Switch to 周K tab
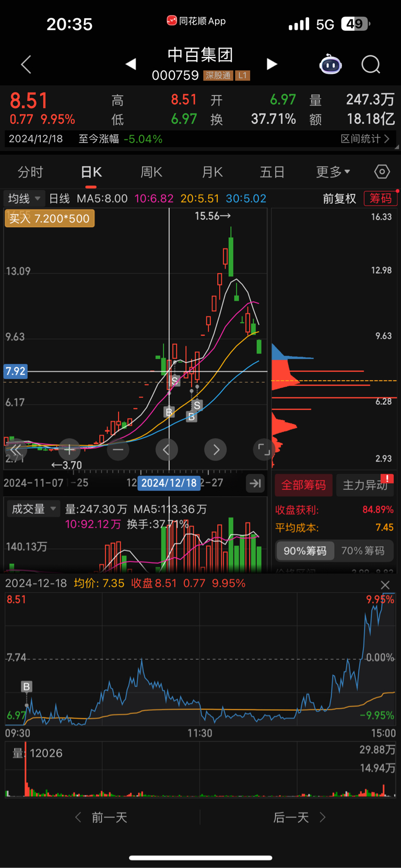 click(x=151, y=172)
